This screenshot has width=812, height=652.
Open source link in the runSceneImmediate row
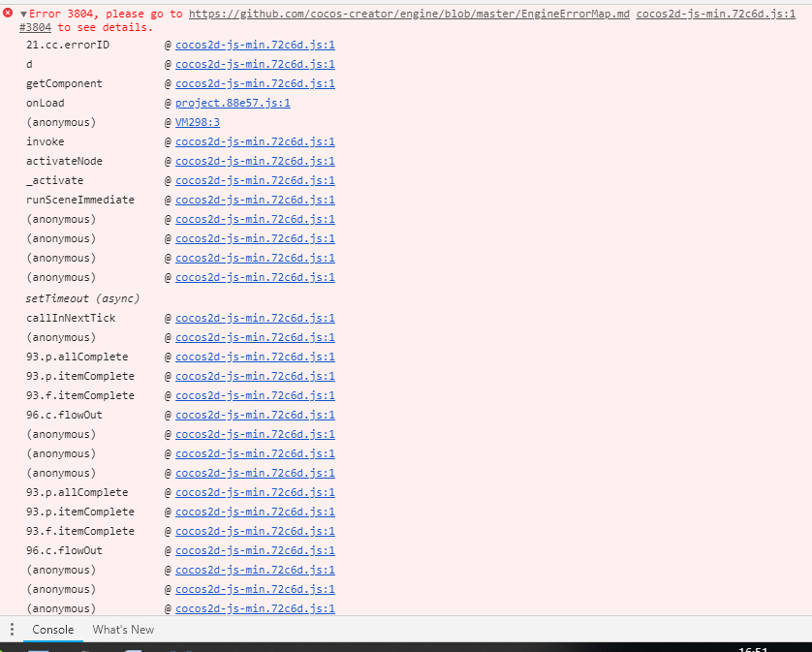255,200
